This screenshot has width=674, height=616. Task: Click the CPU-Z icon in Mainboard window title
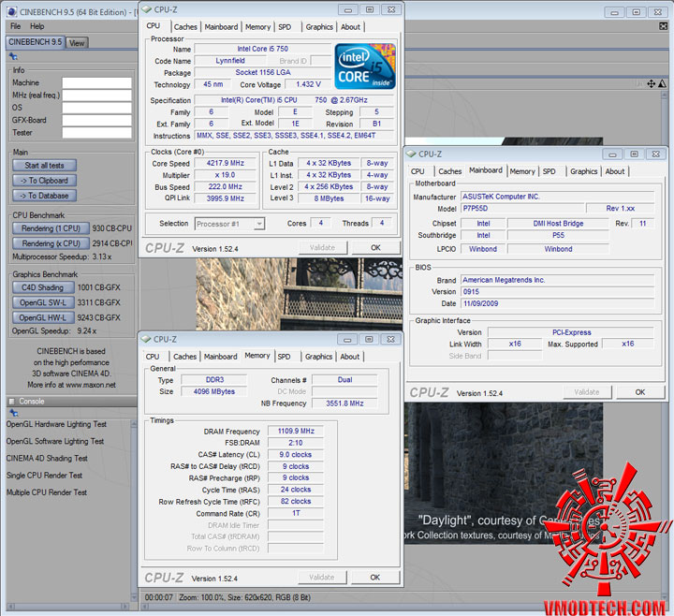411,154
